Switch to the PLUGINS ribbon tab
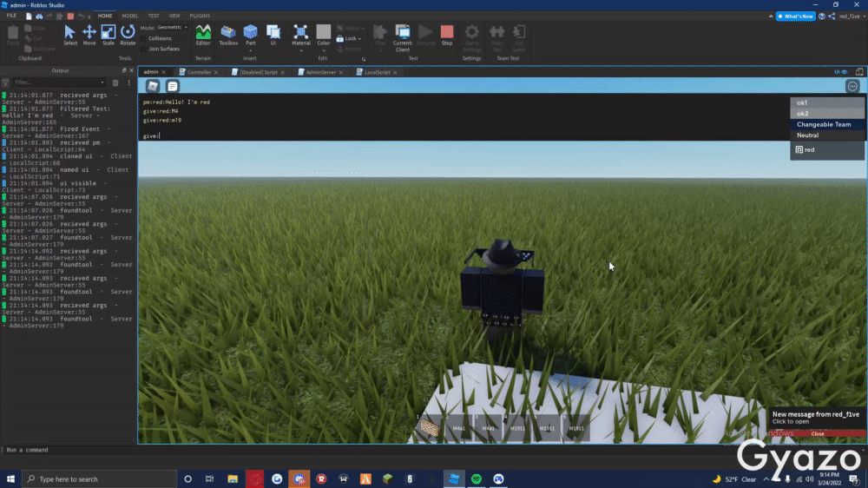This screenshot has width=868, height=488. [x=200, y=16]
